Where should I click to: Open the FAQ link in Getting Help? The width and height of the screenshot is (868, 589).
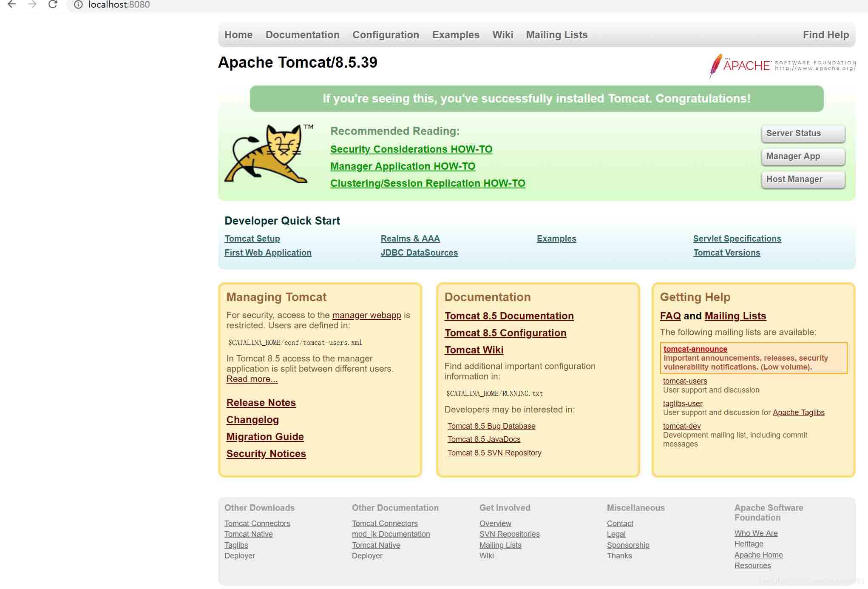670,316
